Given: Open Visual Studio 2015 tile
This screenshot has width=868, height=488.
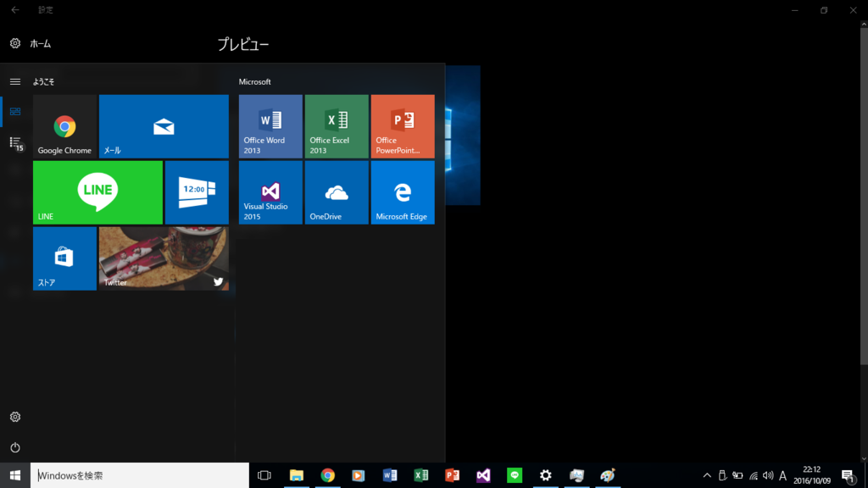Looking at the screenshot, I should 270,192.
